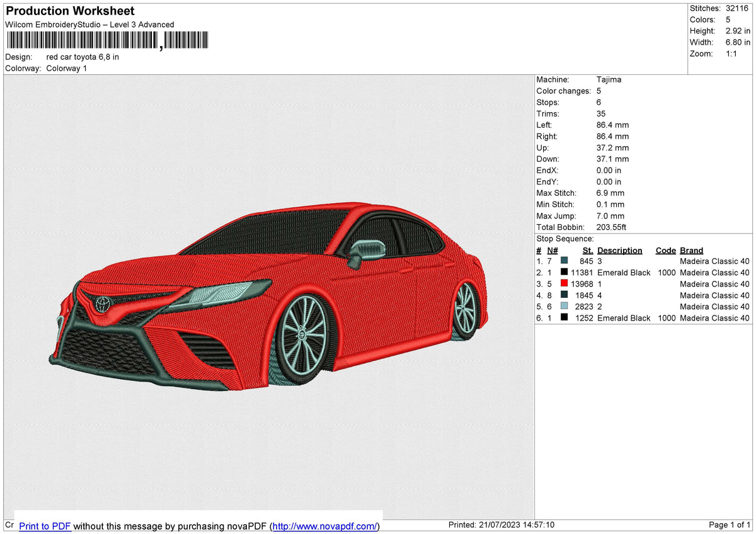Click 'Emerald Black' description in stop 6
The image size is (756, 534).
tap(624, 318)
